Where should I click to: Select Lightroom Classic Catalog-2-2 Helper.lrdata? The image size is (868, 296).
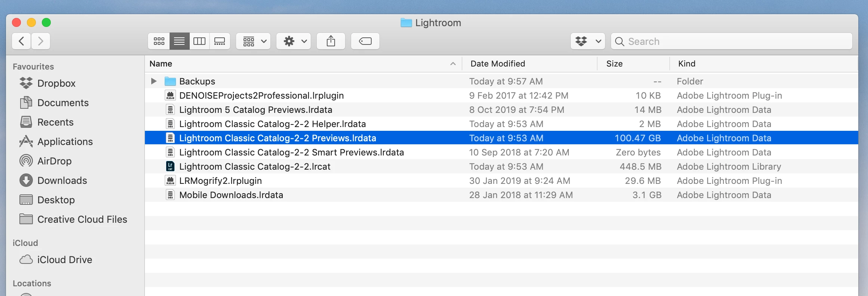pos(273,124)
